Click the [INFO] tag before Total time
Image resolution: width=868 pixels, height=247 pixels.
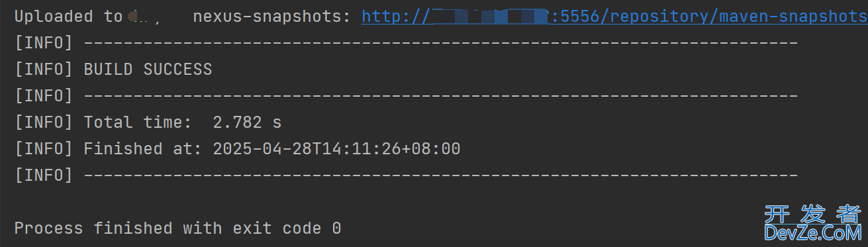point(44,123)
